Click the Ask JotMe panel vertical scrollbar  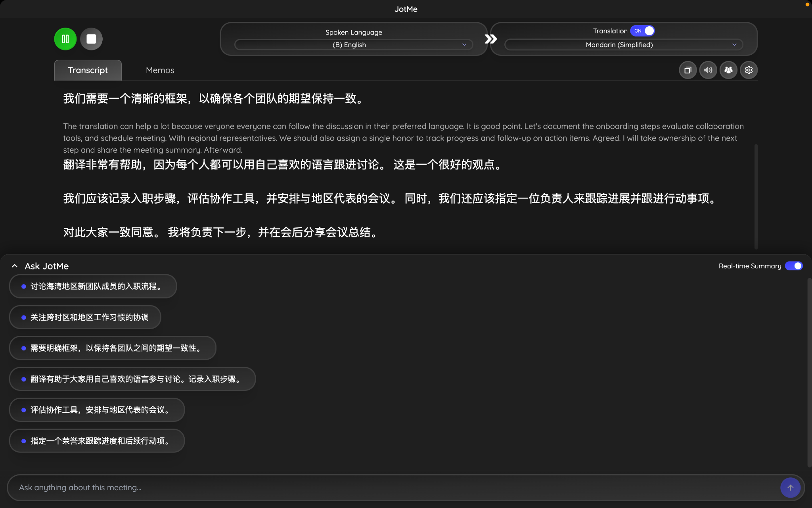click(809, 372)
